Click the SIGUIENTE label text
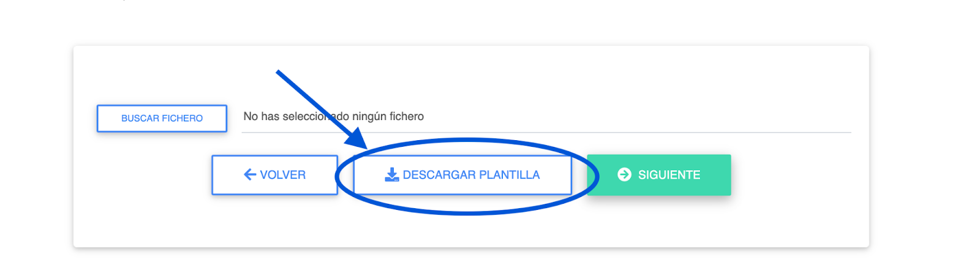The image size is (980, 265). pyautogui.click(x=669, y=175)
